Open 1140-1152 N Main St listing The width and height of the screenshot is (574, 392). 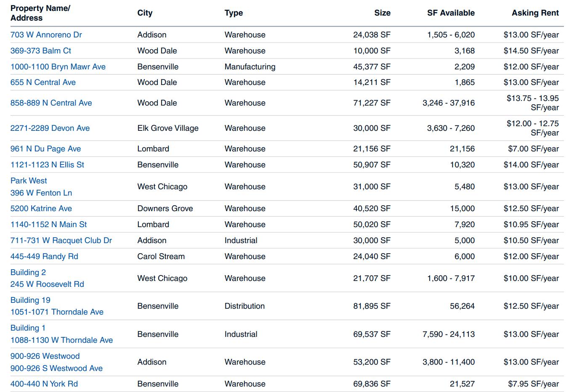pos(48,225)
